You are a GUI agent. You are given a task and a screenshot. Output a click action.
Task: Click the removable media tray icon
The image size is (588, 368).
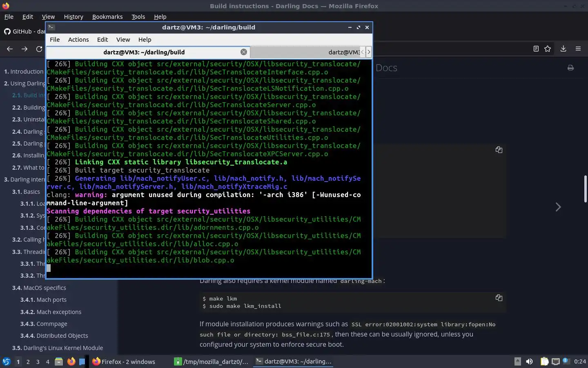pyautogui.click(x=517, y=361)
